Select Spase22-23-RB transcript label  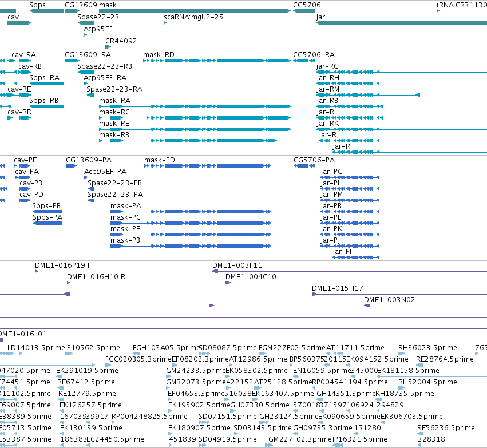point(105,66)
